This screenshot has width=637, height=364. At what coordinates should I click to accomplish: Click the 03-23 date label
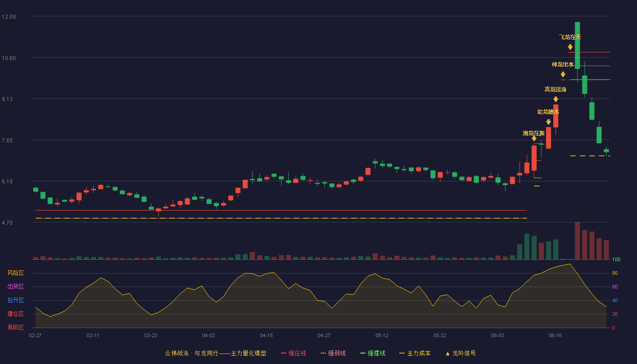pyautogui.click(x=151, y=335)
